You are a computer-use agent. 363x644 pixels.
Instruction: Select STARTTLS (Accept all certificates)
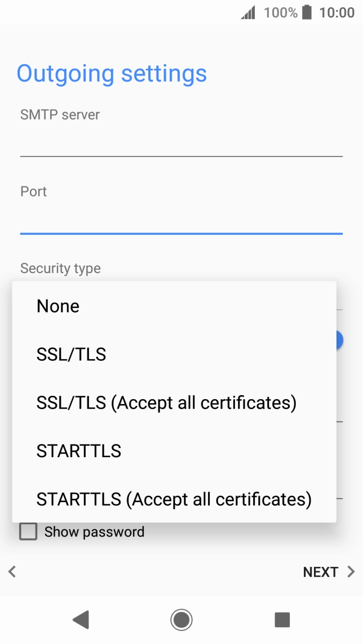coord(173,499)
